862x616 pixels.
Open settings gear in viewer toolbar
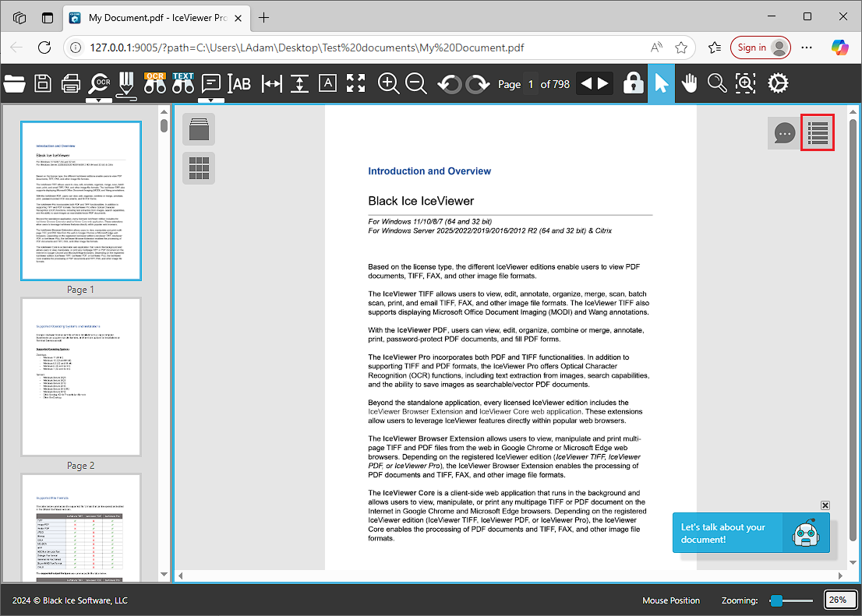tap(778, 83)
